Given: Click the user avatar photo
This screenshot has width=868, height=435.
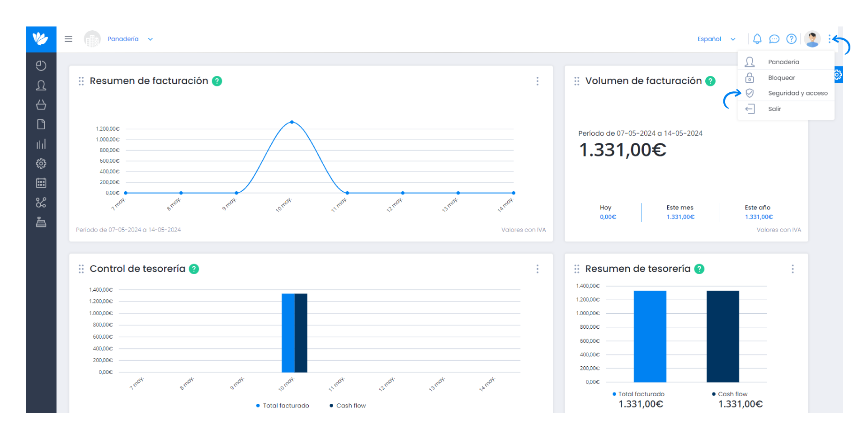Looking at the screenshot, I should click(x=812, y=39).
